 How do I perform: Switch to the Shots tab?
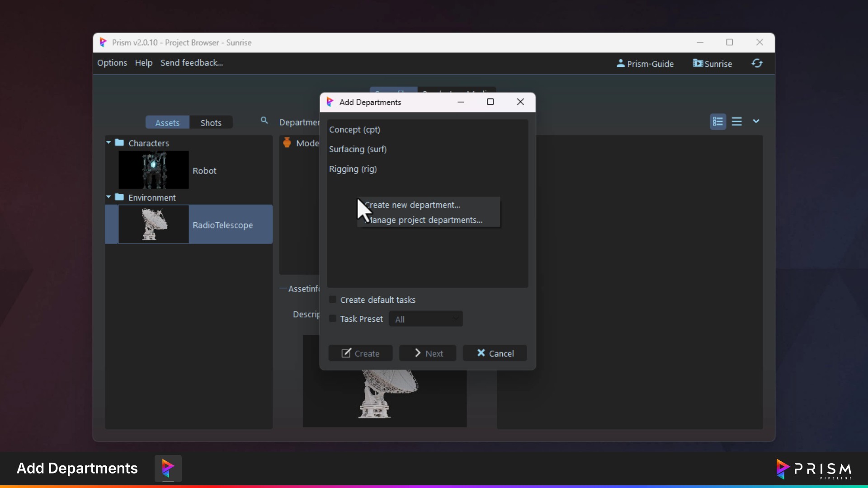pyautogui.click(x=211, y=123)
